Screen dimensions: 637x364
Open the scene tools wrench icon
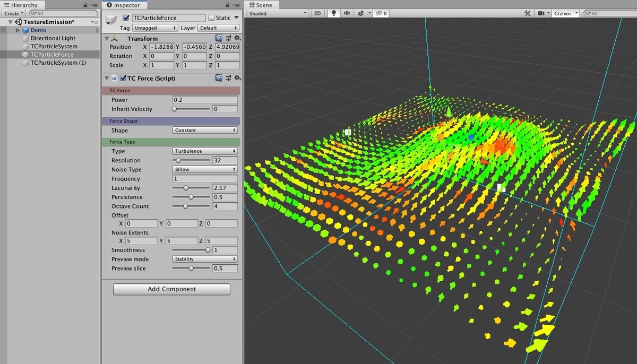coord(527,13)
